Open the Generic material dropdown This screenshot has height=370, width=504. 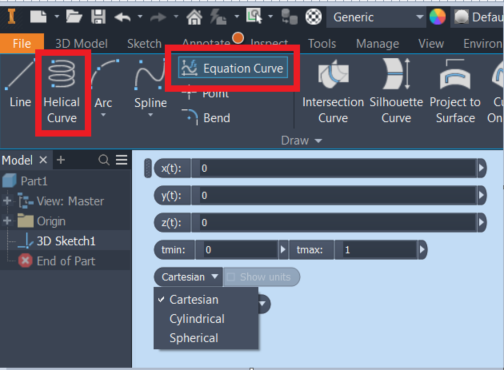tap(375, 17)
